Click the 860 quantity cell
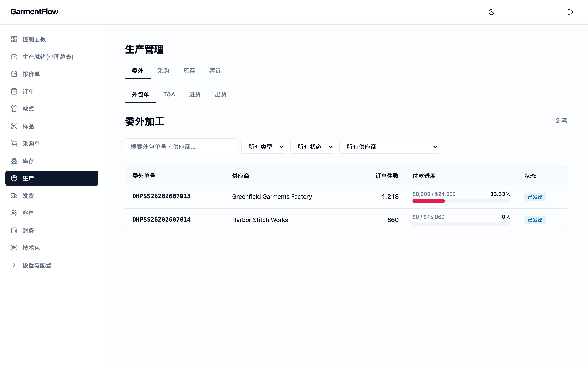 (x=393, y=220)
